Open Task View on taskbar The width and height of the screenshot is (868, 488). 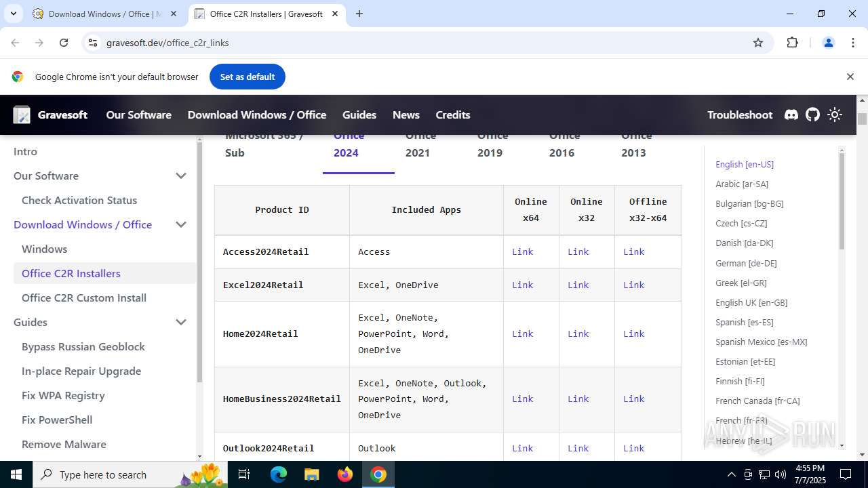pyautogui.click(x=245, y=474)
